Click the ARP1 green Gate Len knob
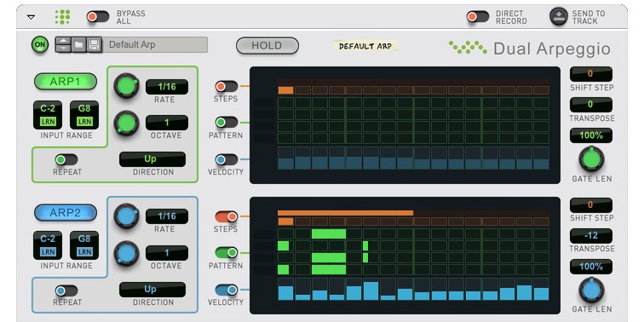 (x=591, y=159)
